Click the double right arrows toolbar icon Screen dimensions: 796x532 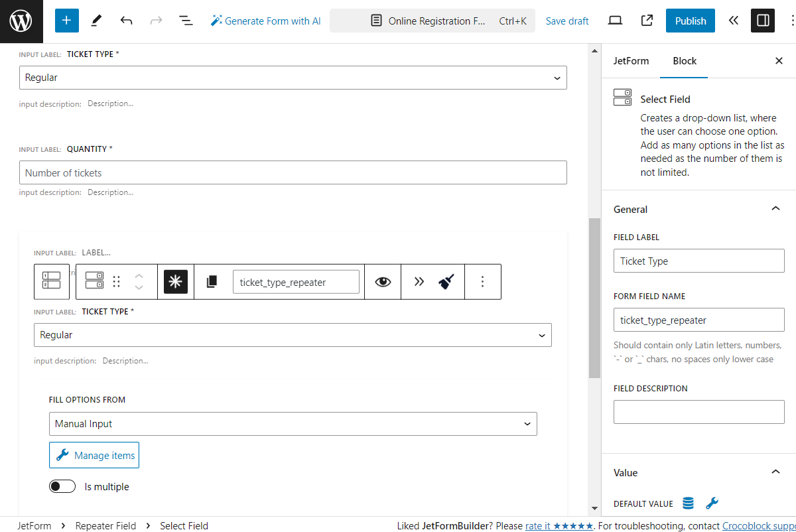pos(419,281)
